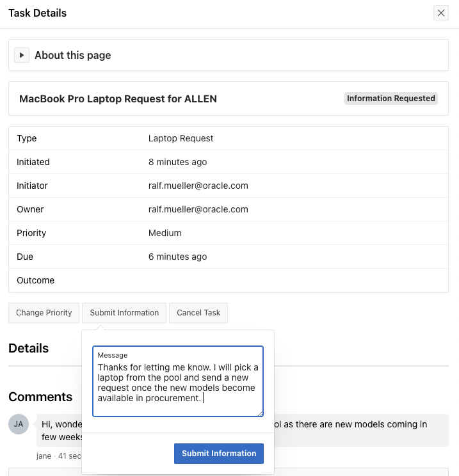The height and width of the screenshot is (476, 459).
Task: Expand the About this page triangle
Action: (x=22, y=55)
